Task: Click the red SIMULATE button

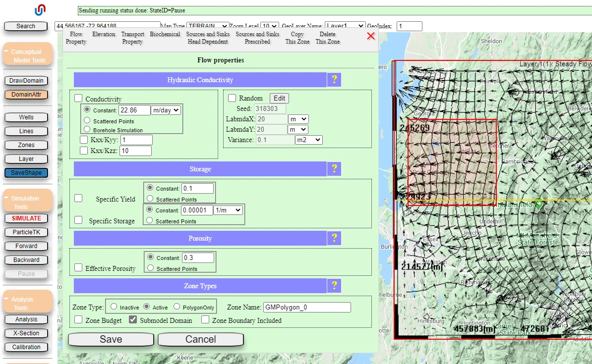Action: tap(26, 218)
